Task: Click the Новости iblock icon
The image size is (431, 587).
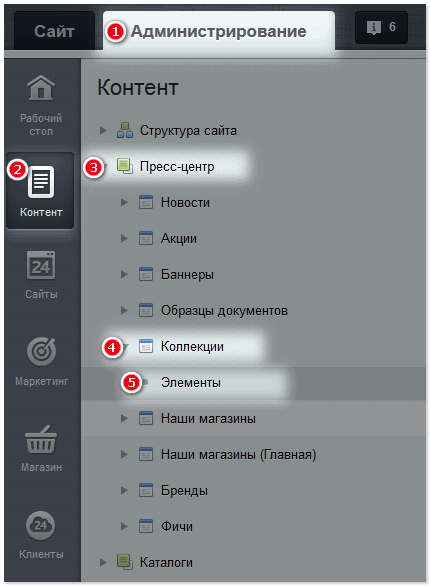Action: [x=146, y=202]
